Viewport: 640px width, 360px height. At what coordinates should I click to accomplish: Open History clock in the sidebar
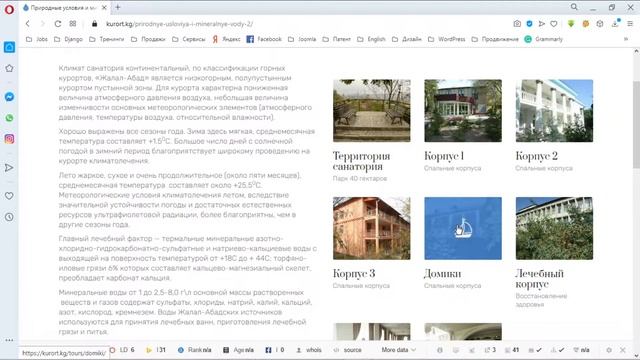coord(9,217)
